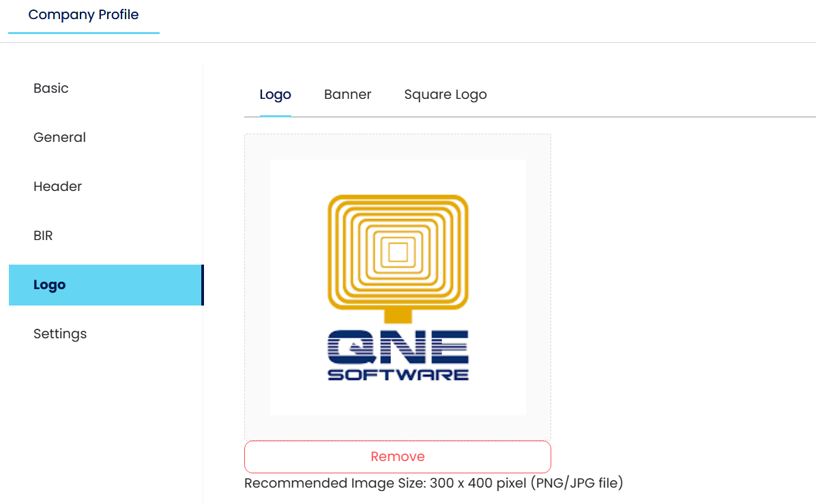Switch to the Banner tab
The image size is (816, 504).
tap(348, 95)
